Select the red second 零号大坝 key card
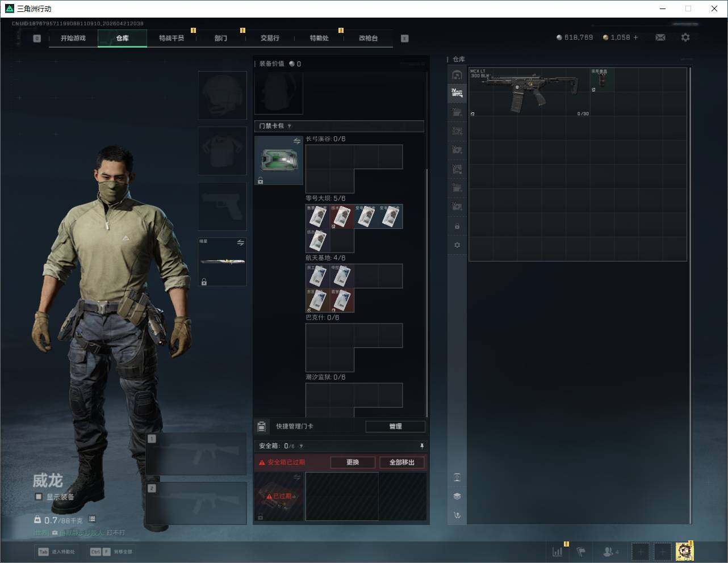 tap(342, 216)
